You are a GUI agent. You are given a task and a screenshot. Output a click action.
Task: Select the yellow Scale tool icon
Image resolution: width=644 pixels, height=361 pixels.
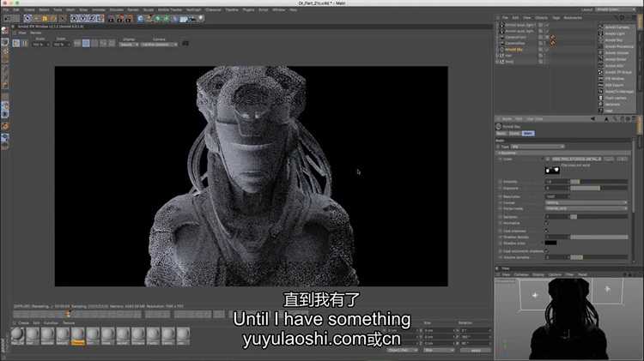45,19
